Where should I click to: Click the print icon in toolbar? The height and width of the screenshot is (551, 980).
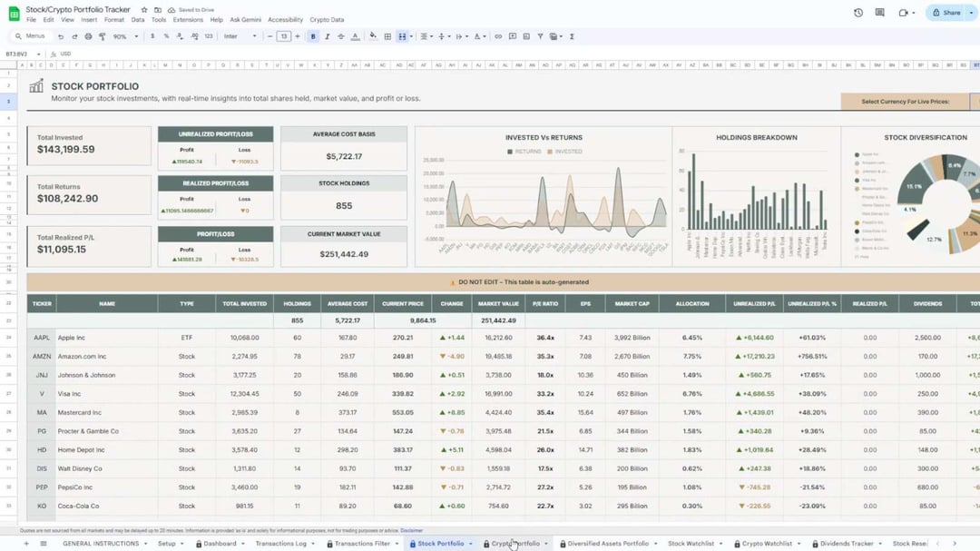(88, 36)
